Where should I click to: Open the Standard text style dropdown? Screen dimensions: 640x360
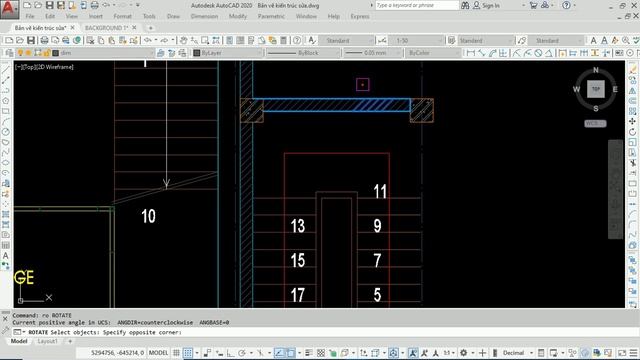(x=346, y=40)
